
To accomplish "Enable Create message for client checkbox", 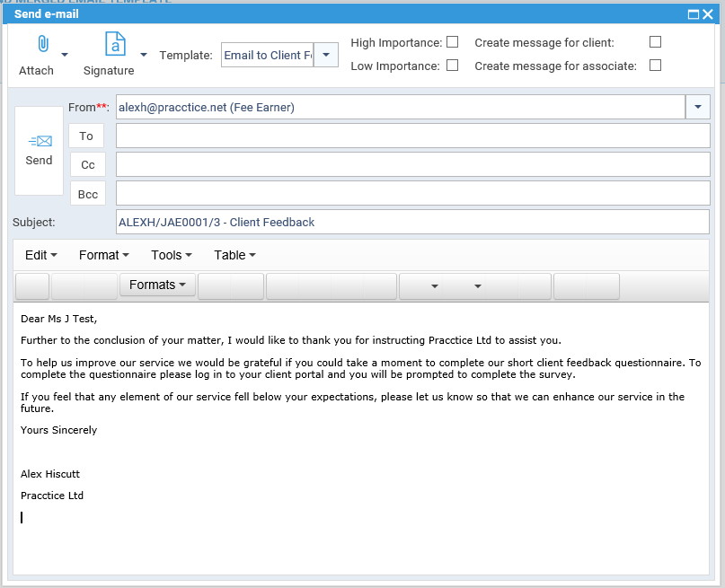I will 655,42.
